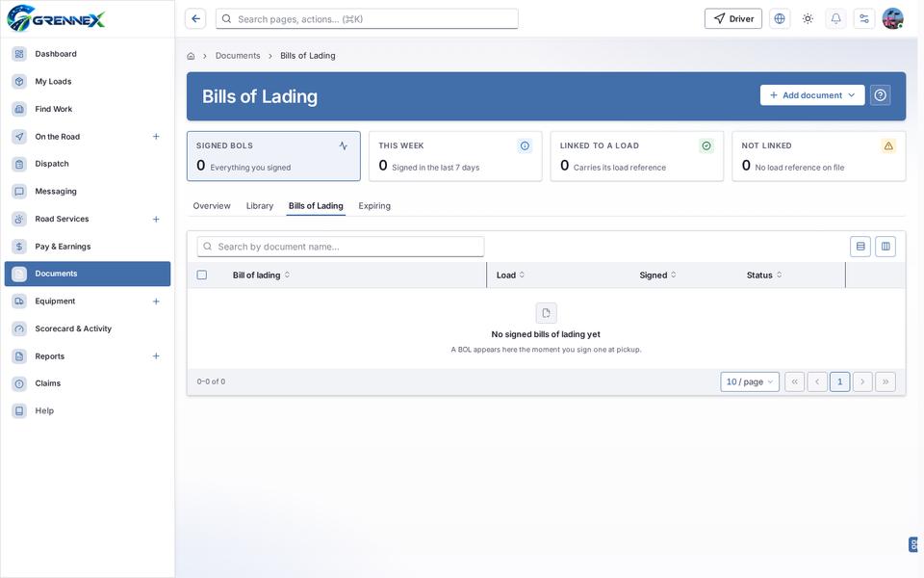Viewport: 924px width, 578px height.
Task: Click the help question mark icon
Action: point(880,95)
